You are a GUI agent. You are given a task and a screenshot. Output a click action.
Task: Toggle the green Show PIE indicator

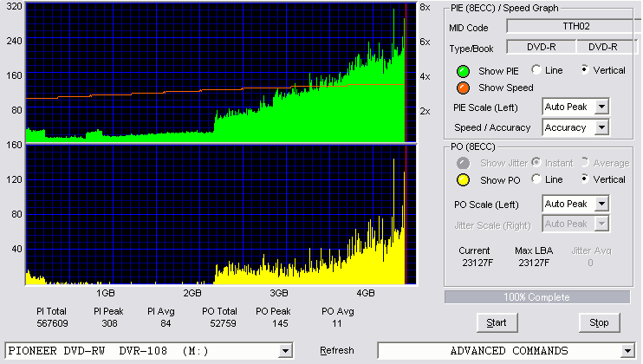click(463, 71)
